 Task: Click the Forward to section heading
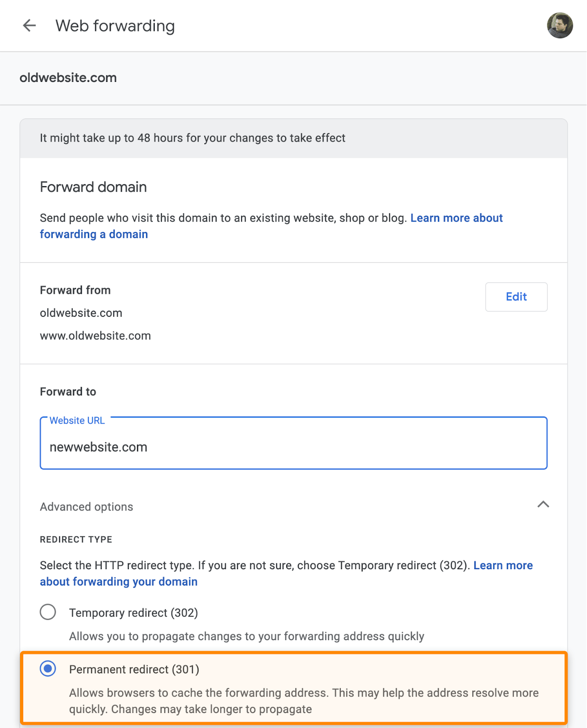click(67, 391)
